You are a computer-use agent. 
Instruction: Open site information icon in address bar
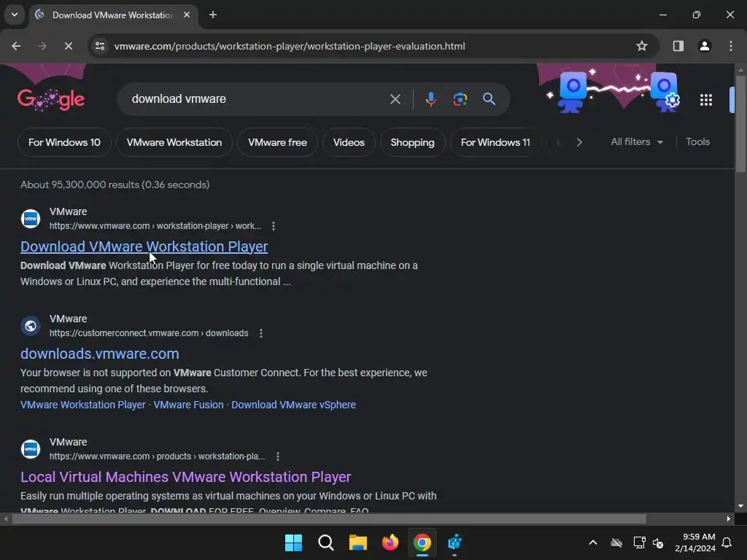pos(100,46)
